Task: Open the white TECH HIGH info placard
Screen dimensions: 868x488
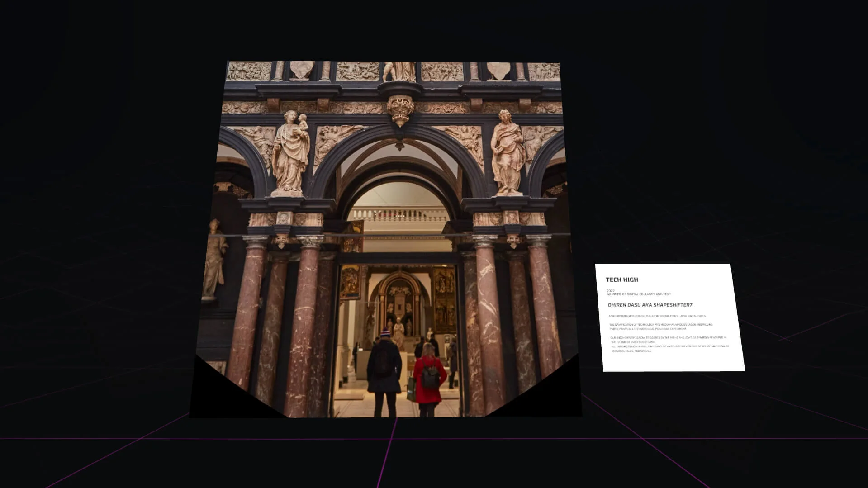Action: [x=669, y=317]
